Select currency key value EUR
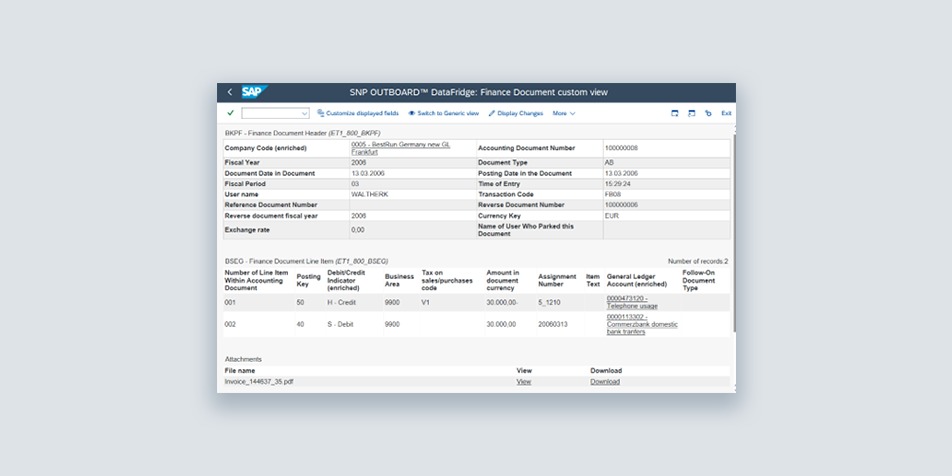This screenshot has height=476, width=952. click(611, 216)
